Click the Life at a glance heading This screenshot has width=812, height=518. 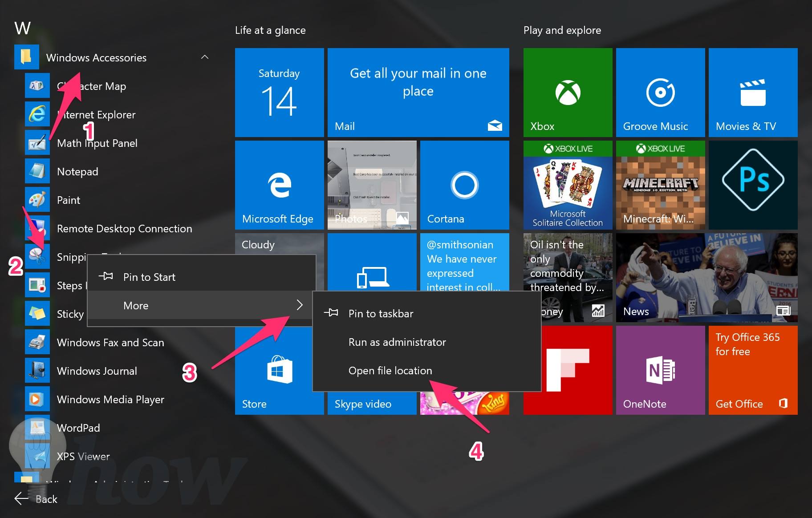(270, 30)
